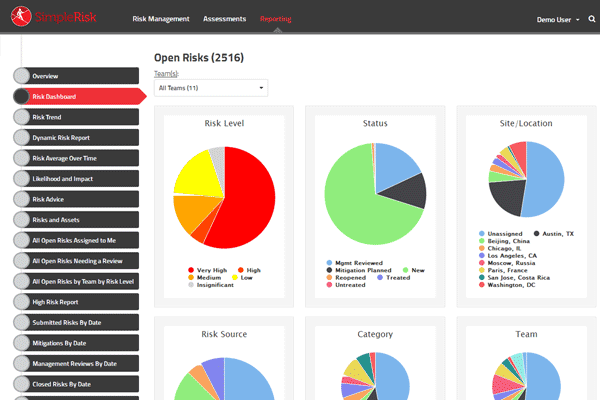The height and width of the screenshot is (400, 600).
Task: Click the circle icon beside Risk Trend
Action: coord(22,117)
